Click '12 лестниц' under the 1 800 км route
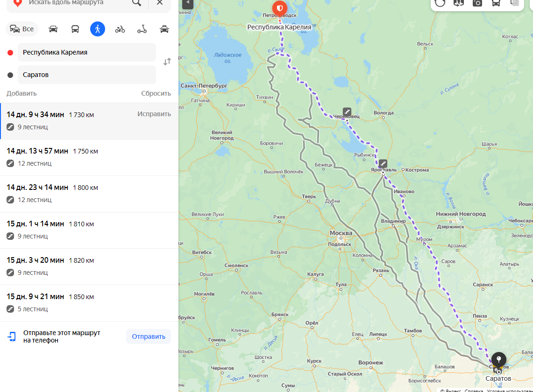 [35, 200]
